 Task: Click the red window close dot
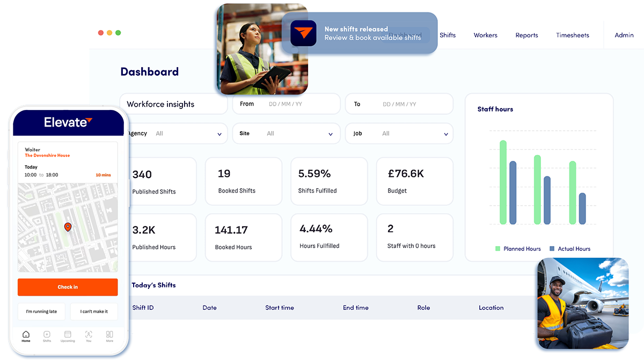[x=100, y=33]
